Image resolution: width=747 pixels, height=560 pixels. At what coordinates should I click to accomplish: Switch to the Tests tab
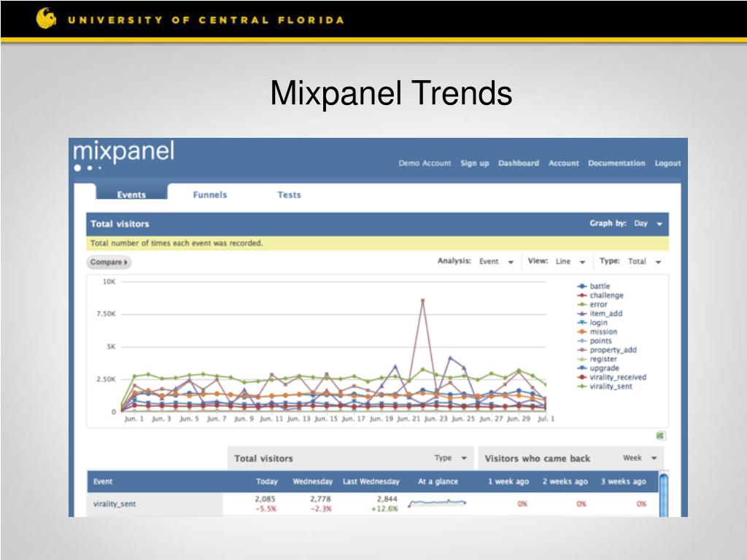289,195
